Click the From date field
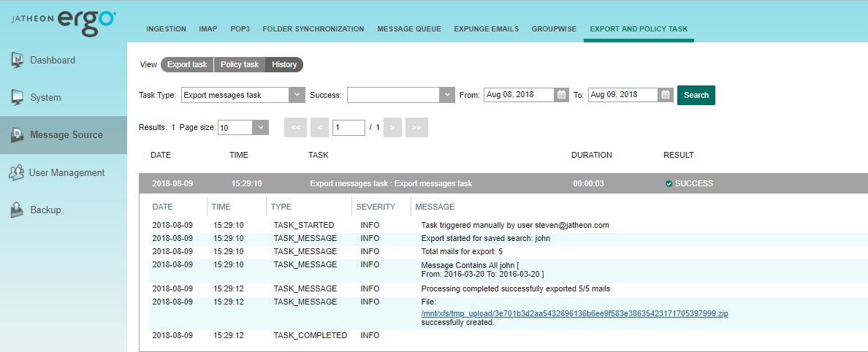Screen dimensions: 868x352 [x=519, y=95]
